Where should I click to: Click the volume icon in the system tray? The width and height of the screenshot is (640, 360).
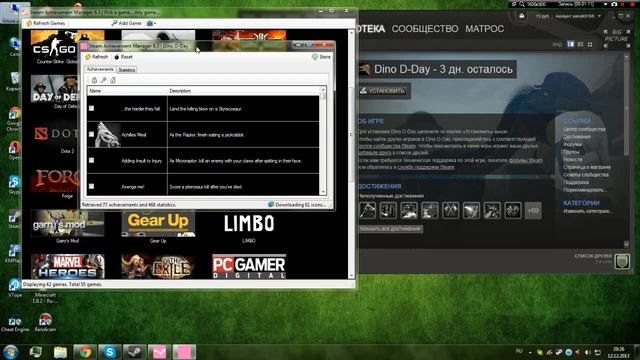[587, 352]
